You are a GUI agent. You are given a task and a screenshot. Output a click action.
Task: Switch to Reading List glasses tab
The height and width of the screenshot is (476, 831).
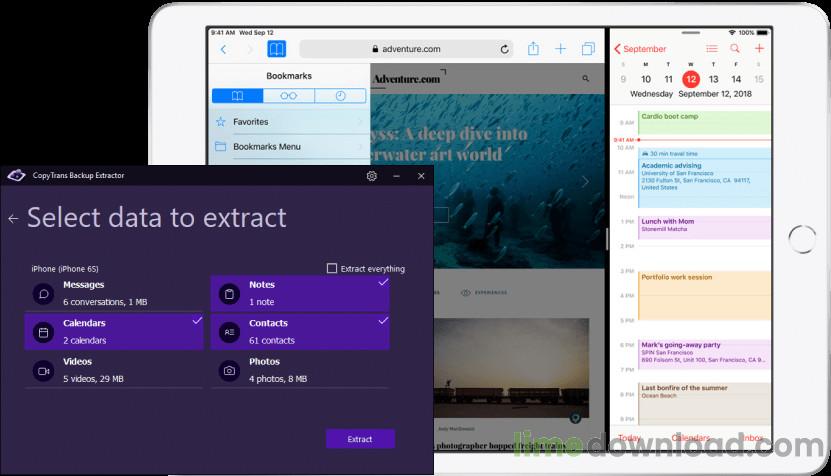tap(288, 96)
